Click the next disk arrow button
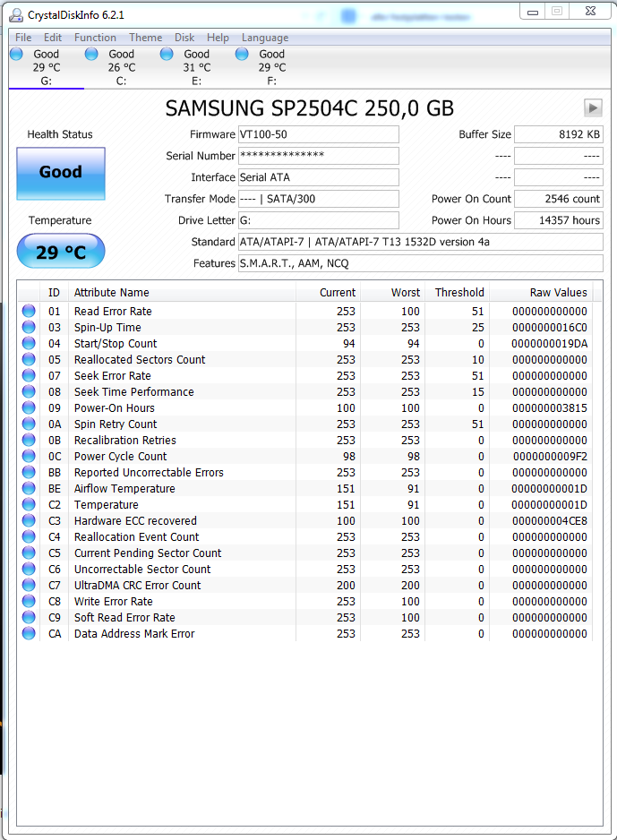617x840 pixels. click(x=593, y=108)
